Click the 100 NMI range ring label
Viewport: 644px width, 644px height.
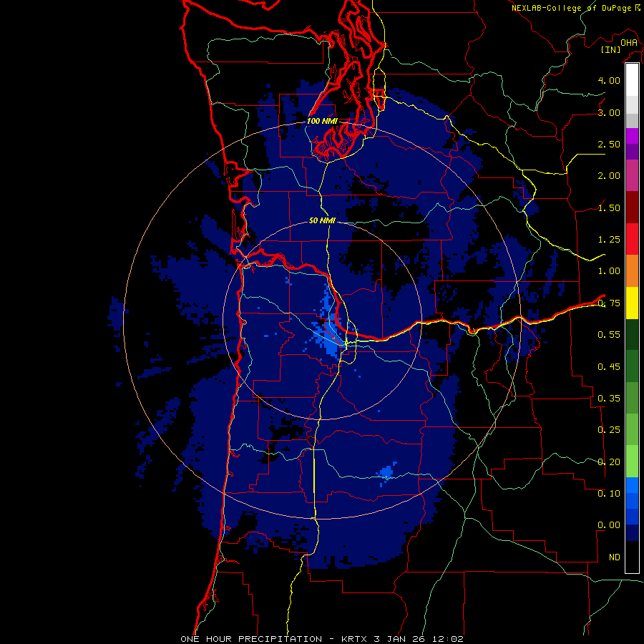pyautogui.click(x=322, y=121)
